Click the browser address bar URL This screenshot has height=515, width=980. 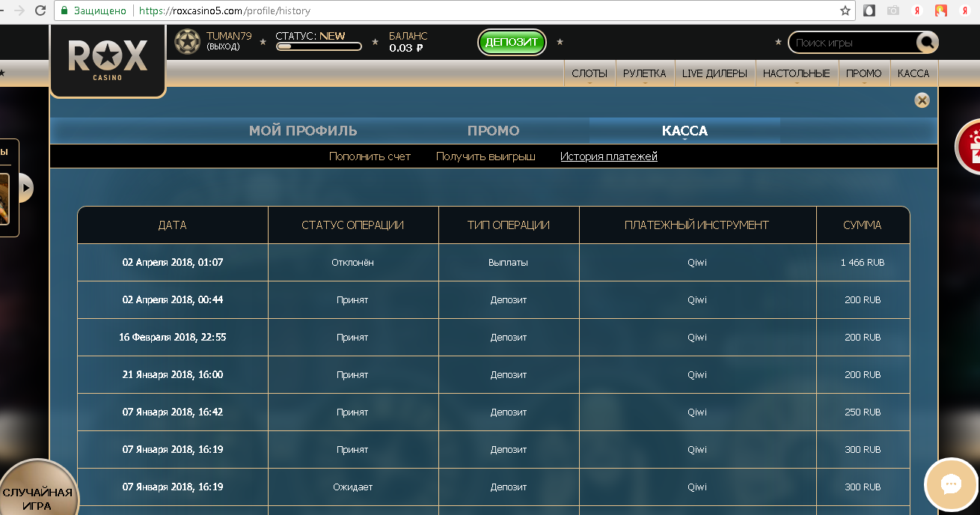(x=224, y=11)
